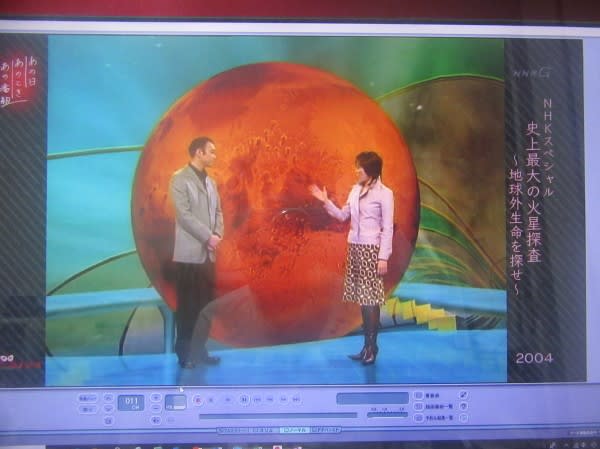Select the first tab in the bottom tab strip

233,430
